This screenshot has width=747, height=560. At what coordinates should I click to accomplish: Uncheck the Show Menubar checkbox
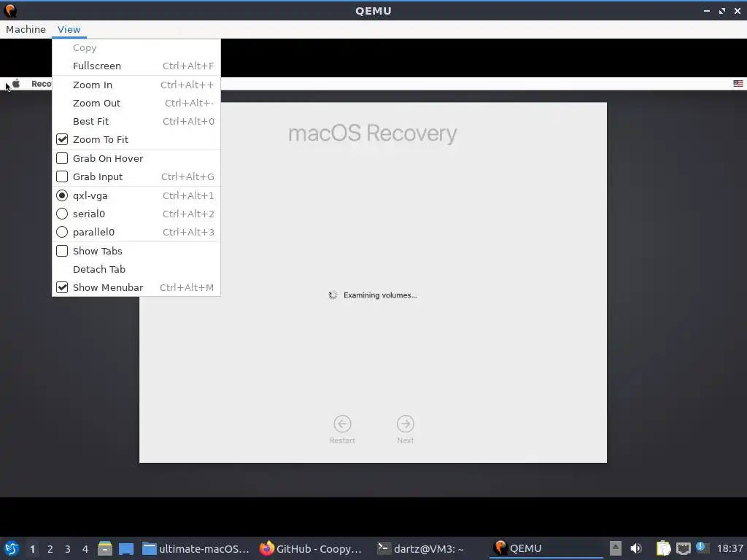click(62, 287)
